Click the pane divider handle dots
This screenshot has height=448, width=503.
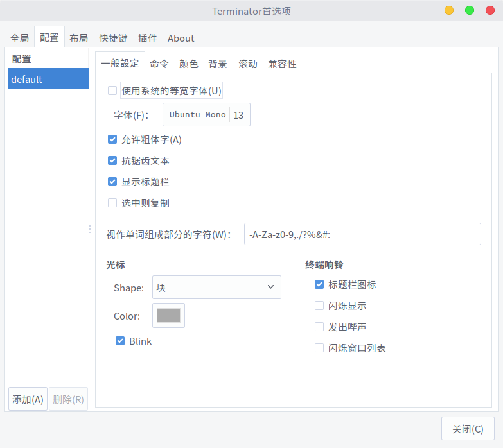90,229
